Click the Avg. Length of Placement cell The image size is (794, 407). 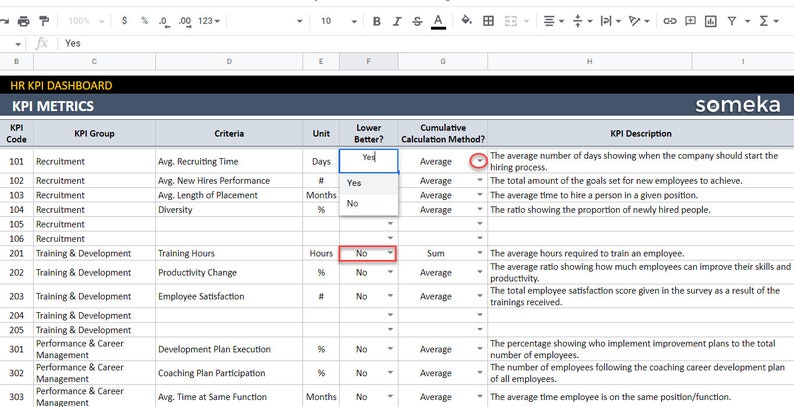coord(229,195)
